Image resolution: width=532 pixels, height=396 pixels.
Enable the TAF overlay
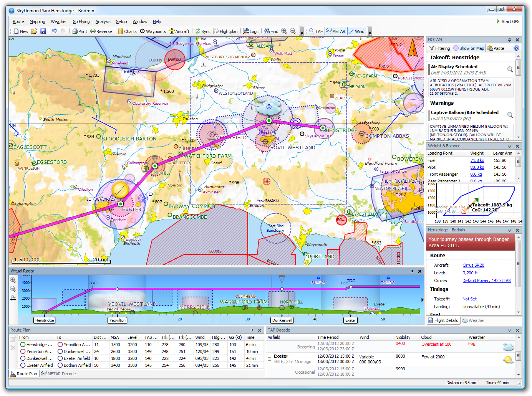[x=315, y=31]
